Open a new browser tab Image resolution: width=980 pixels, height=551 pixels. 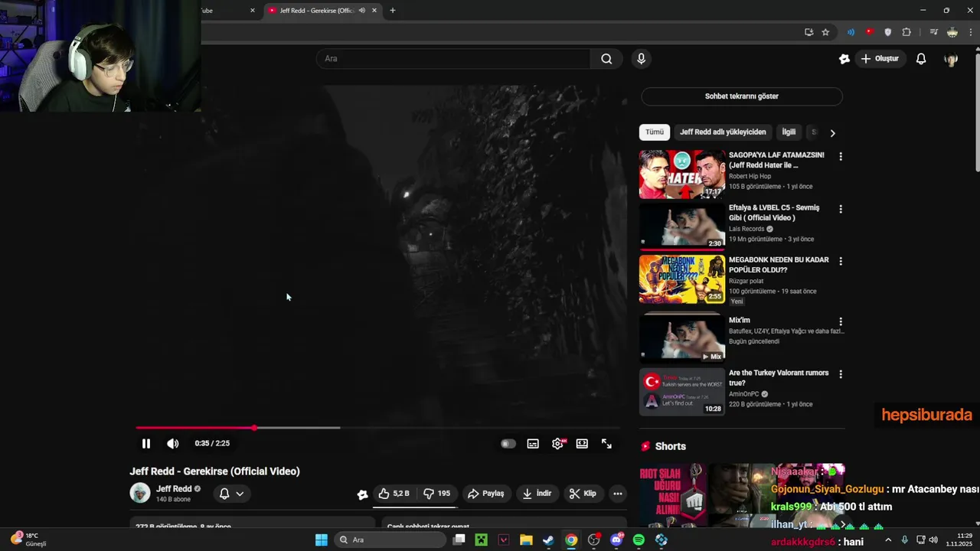click(x=393, y=11)
